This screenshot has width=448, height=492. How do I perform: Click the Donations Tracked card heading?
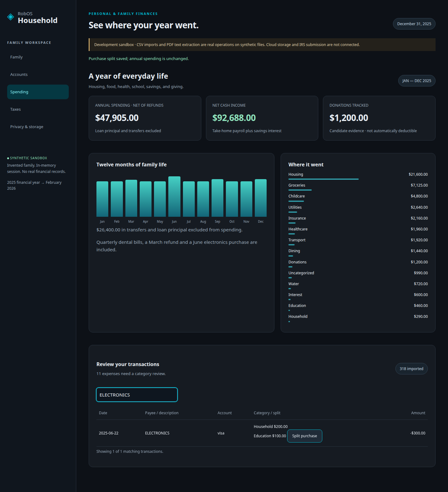coord(349,105)
